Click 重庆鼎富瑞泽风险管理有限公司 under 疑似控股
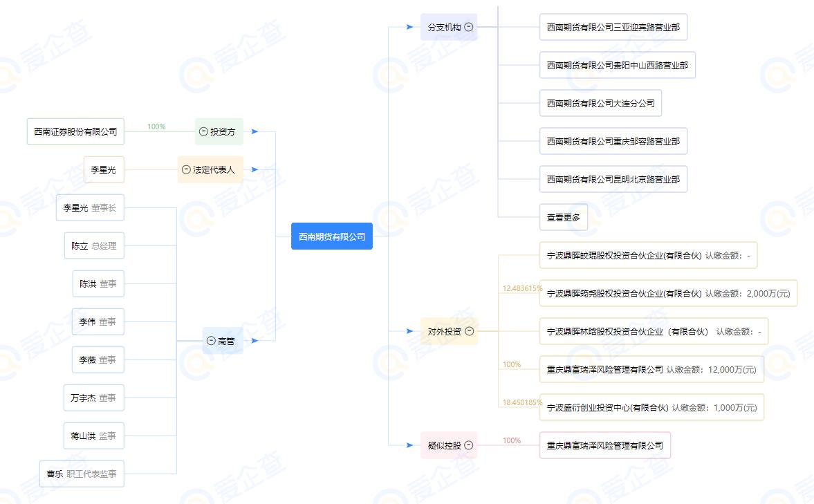Viewport: 814px width, 504px height. [605, 445]
